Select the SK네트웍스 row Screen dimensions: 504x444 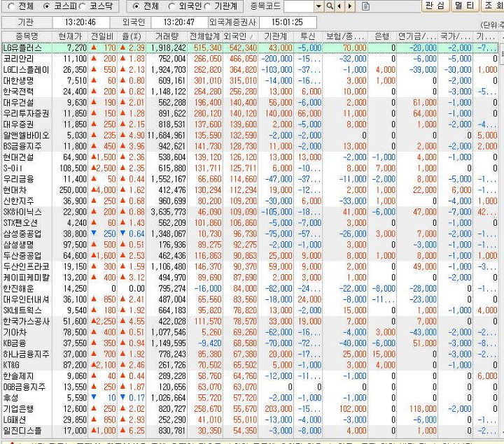(x=250, y=310)
